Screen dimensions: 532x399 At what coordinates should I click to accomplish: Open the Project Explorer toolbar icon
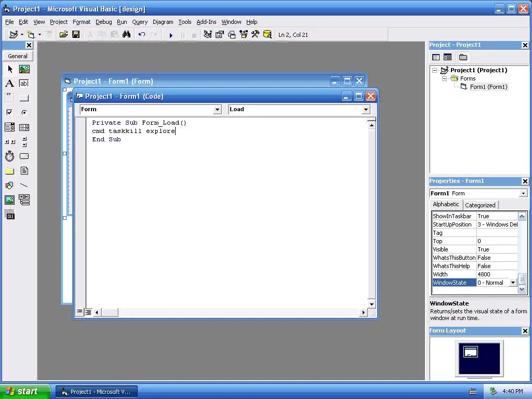[208, 35]
